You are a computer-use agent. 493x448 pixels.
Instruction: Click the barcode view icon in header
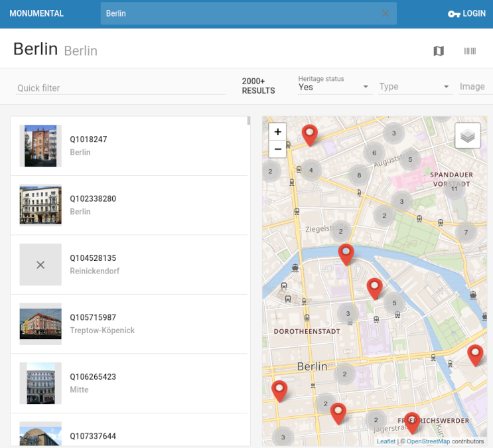point(470,51)
